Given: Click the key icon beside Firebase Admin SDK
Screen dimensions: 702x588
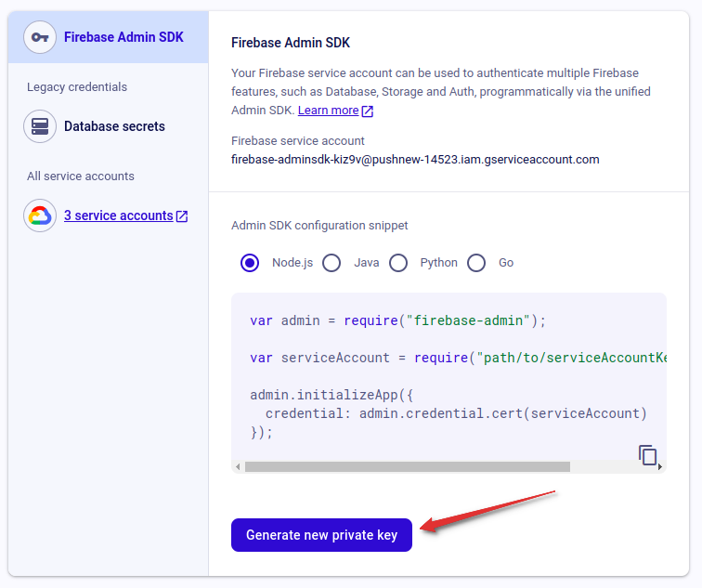Looking at the screenshot, I should pyautogui.click(x=40, y=37).
